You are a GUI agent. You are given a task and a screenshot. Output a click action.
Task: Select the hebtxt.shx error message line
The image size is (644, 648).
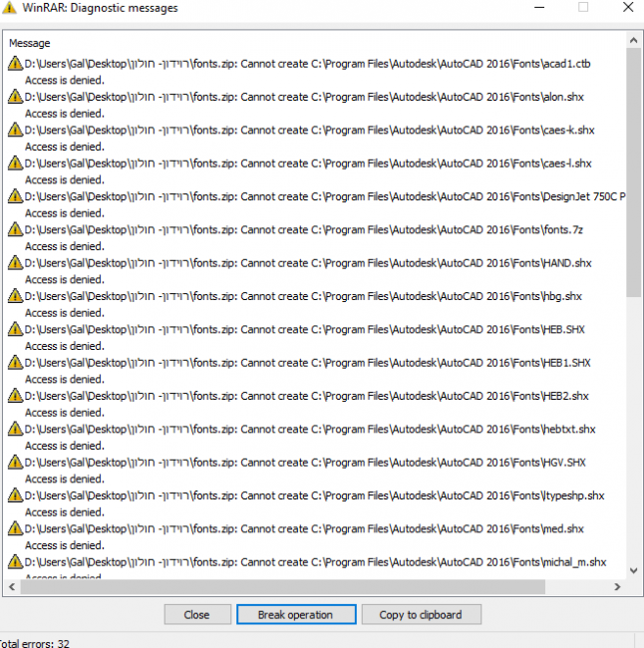pyautogui.click(x=310, y=429)
